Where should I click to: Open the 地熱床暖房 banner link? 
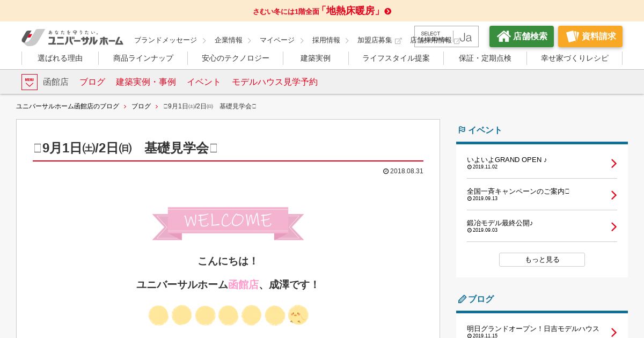pos(322,11)
